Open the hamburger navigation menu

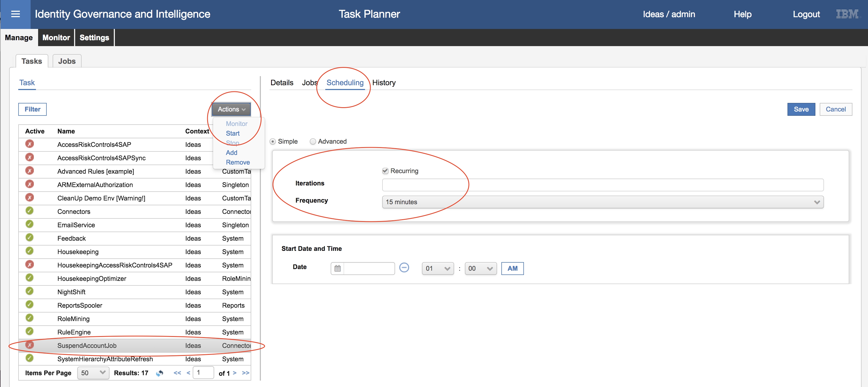pos(16,14)
